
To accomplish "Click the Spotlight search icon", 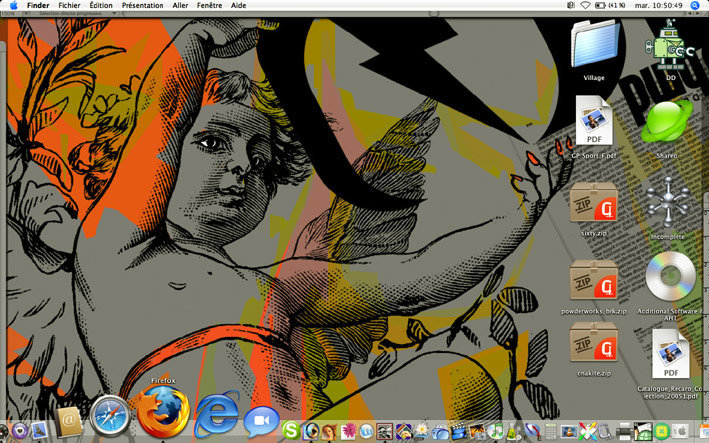I will pyautogui.click(x=695, y=6).
